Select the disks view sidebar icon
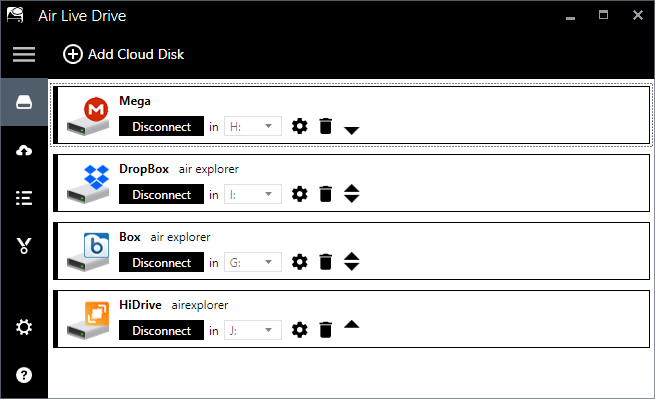This screenshot has height=399, width=655. tap(24, 102)
